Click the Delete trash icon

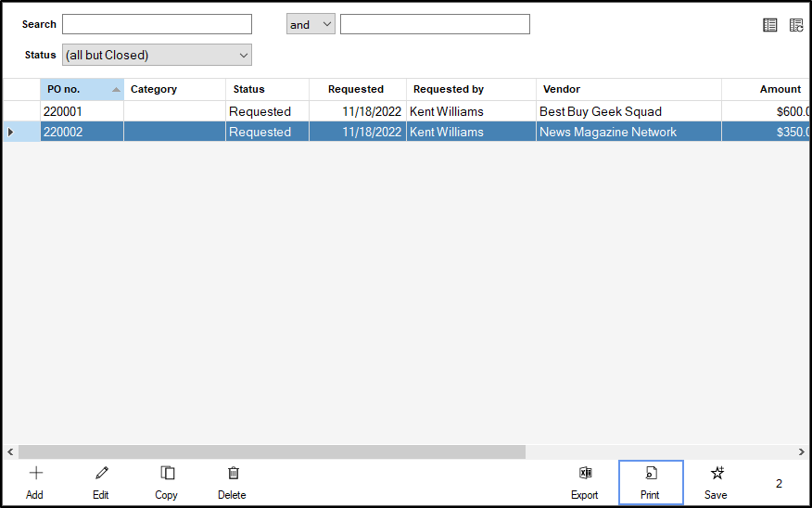(x=233, y=474)
